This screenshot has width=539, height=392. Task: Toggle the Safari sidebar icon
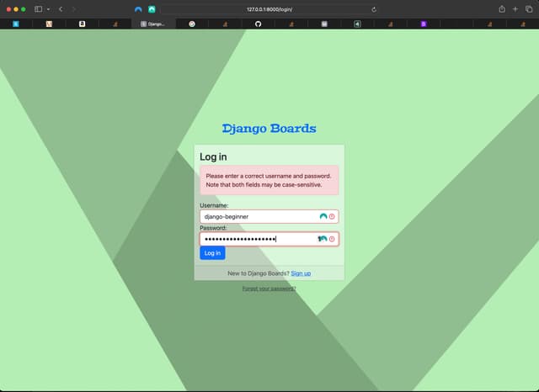pos(38,9)
